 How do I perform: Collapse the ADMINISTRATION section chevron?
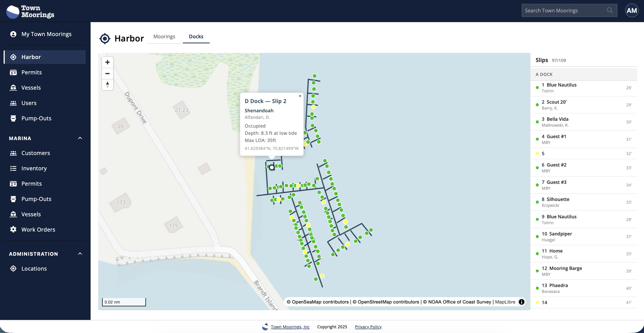click(80, 254)
